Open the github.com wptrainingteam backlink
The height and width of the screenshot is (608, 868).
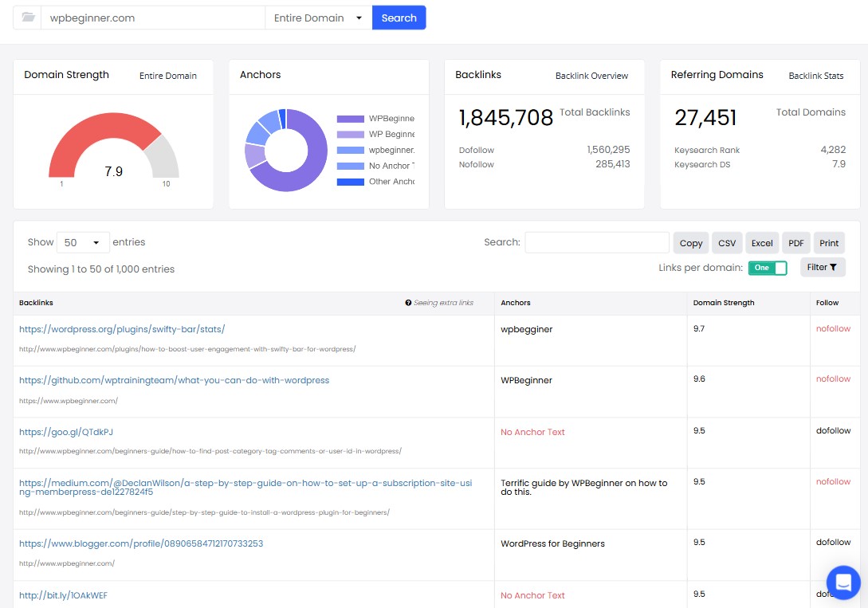point(174,380)
